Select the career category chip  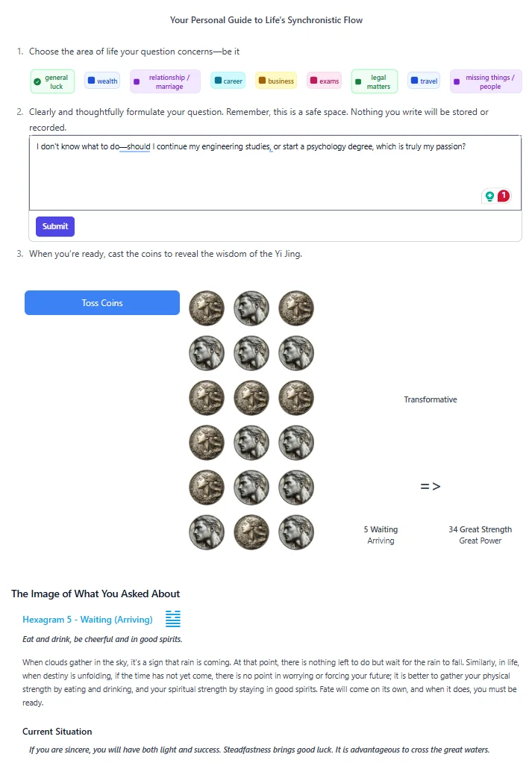(228, 81)
